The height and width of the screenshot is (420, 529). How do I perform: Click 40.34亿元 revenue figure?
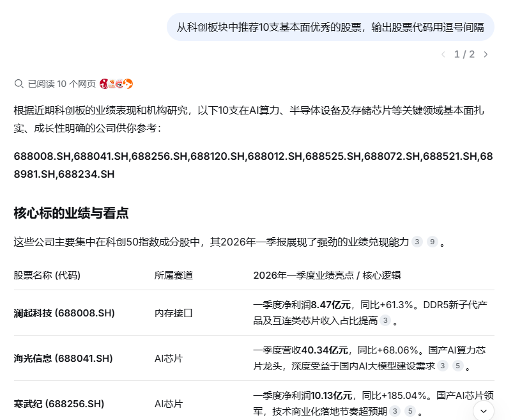coord(325,350)
